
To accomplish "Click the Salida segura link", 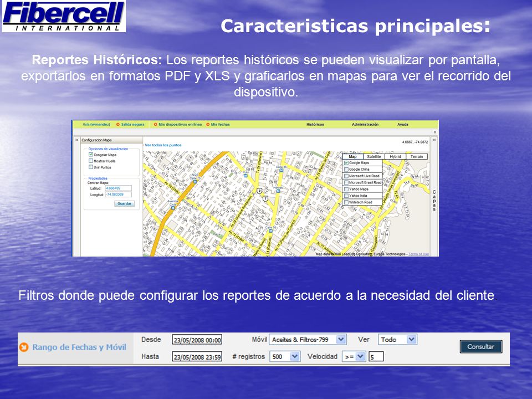I will 132,125.
